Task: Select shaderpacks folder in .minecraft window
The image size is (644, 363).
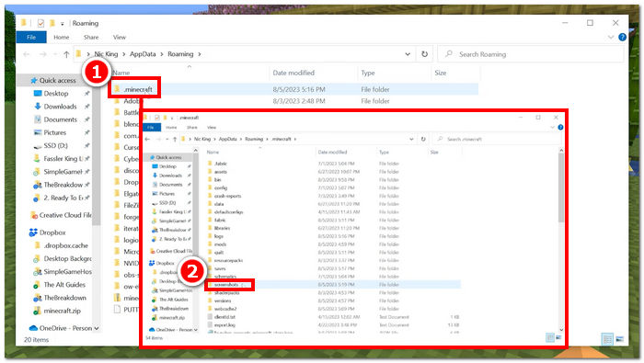Action: pyautogui.click(x=226, y=293)
